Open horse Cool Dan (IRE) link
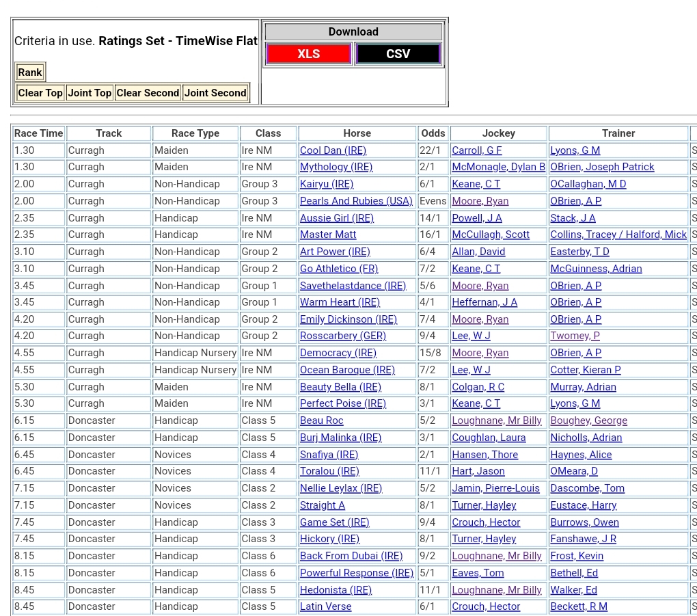The height and width of the screenshot is (616, 697). 333,150
